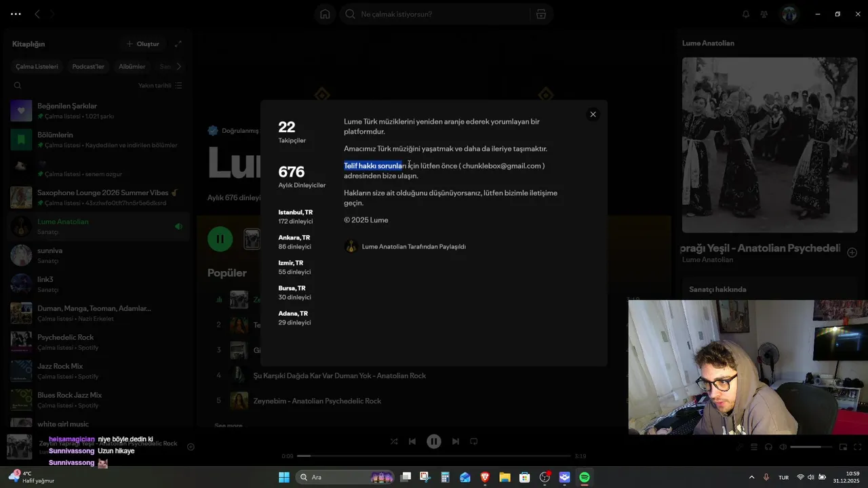The height and width of the screenshot is (488, 868).
Task: Go to Spotify Home
Action: [x=325, y=14]
